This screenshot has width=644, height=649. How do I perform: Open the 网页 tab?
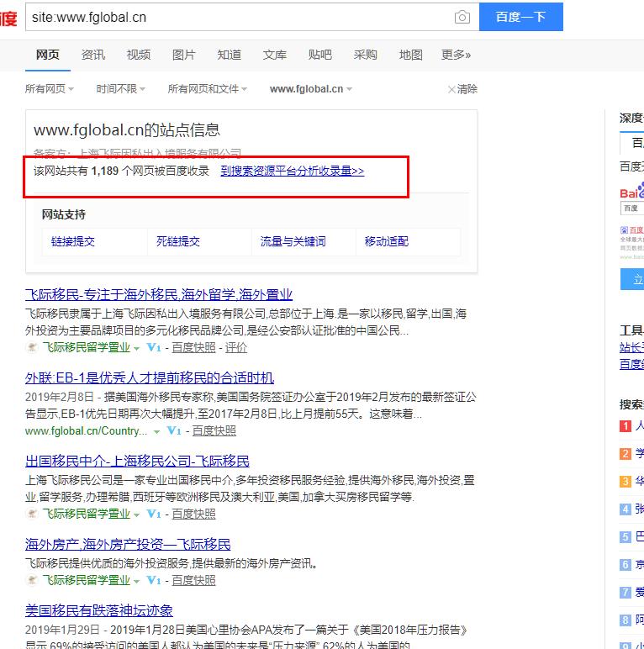pos(48,55)
